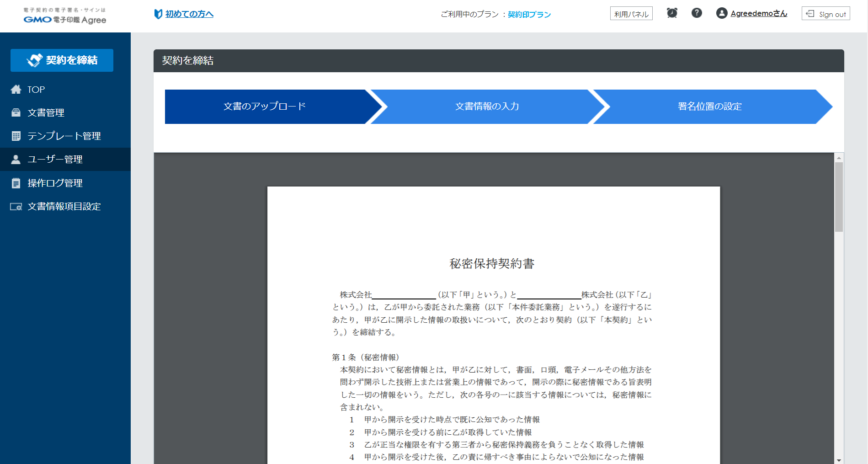
Task: Click the beginner shield icon by 初めての方へ
Action: (x=158, y=14)
